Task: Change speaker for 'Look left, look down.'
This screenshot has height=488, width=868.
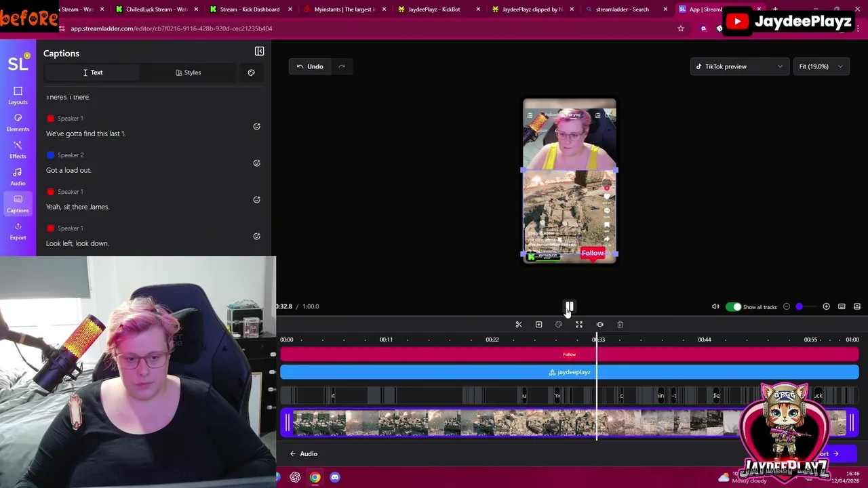Action: [x=65, y=228]
